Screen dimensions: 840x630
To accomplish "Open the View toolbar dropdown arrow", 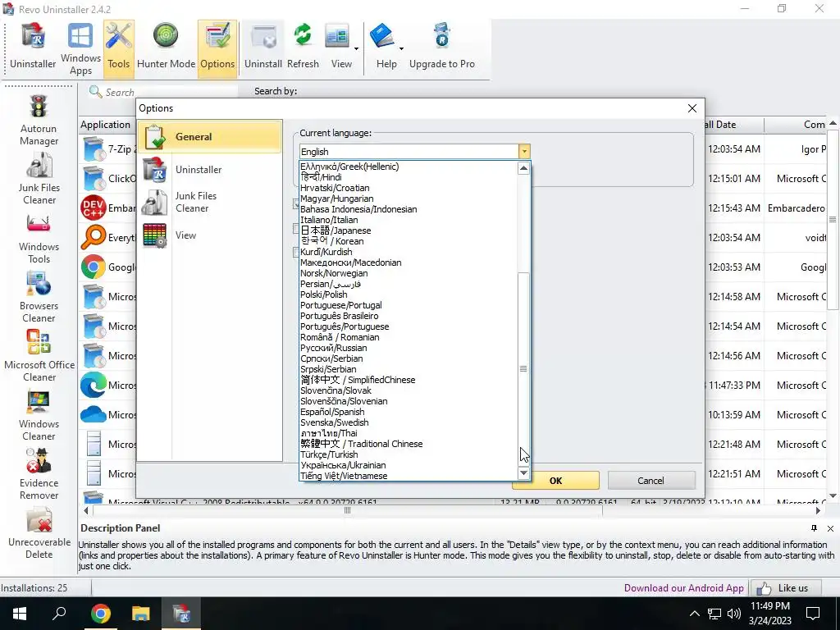I will coord(356,49).
